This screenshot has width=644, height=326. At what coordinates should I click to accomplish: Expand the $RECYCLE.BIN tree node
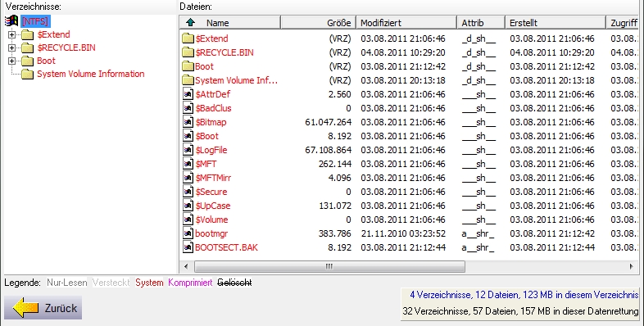[12, 48]
